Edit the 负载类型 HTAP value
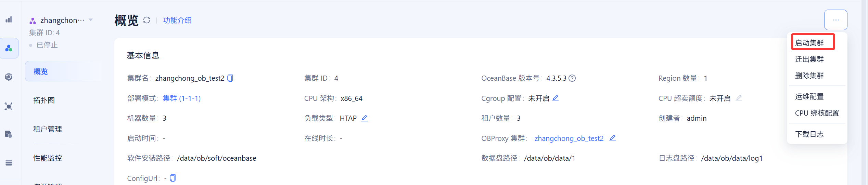This screenshot has width=868, height=185. [365, 118]
